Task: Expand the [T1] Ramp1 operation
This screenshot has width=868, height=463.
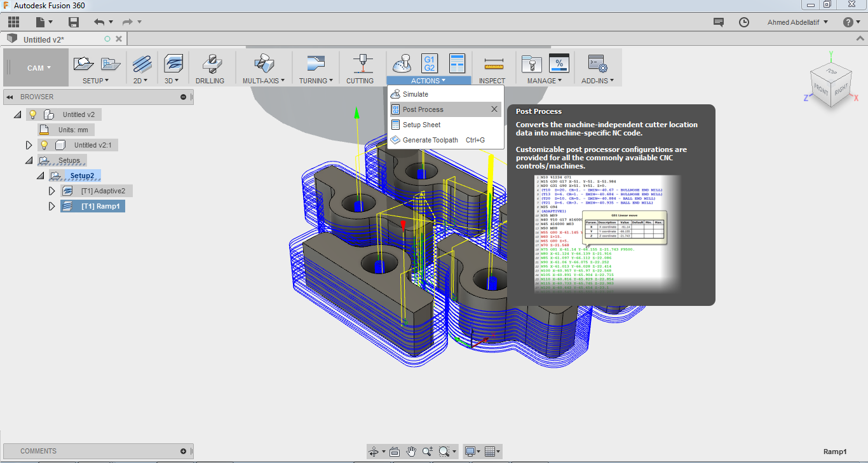Action: [x=52, y=206]
